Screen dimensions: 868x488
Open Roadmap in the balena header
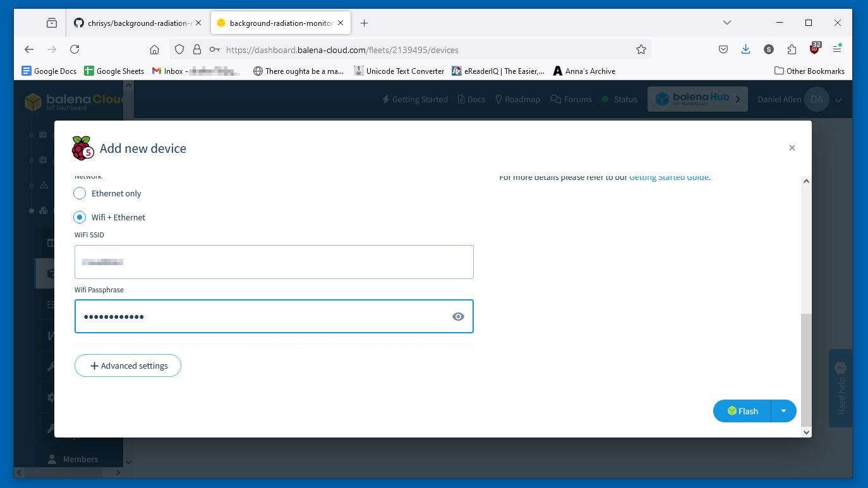point(517,99)
